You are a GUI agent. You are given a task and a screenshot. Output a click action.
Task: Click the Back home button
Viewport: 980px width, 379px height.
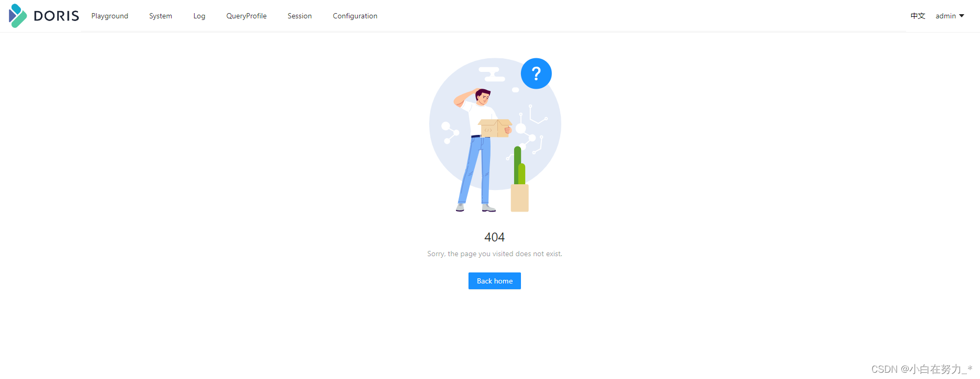495,281
